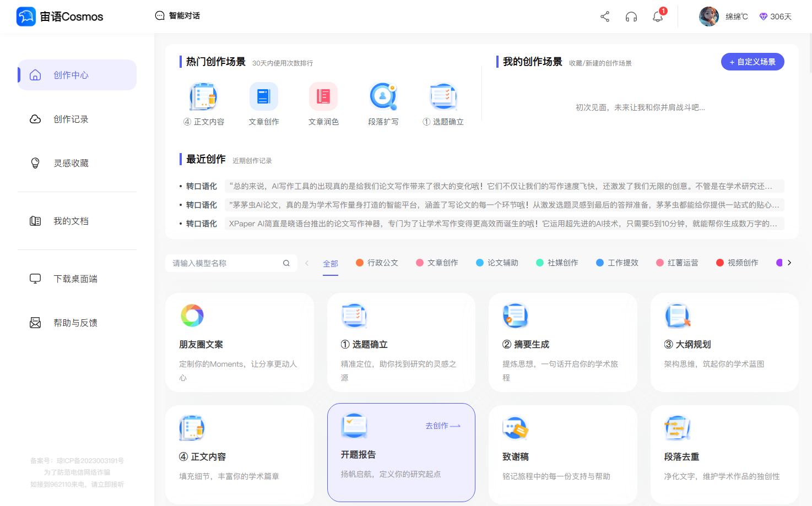Click the 朋友圈文案 colorful ring icon

pos(192,315)
